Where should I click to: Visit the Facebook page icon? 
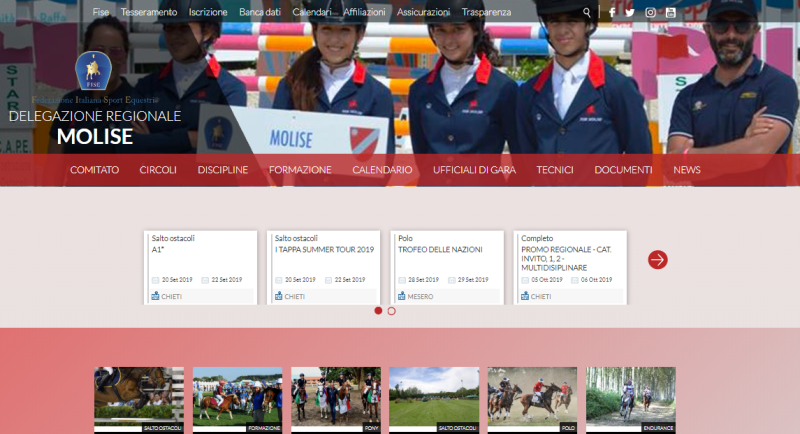pos(612,13)
